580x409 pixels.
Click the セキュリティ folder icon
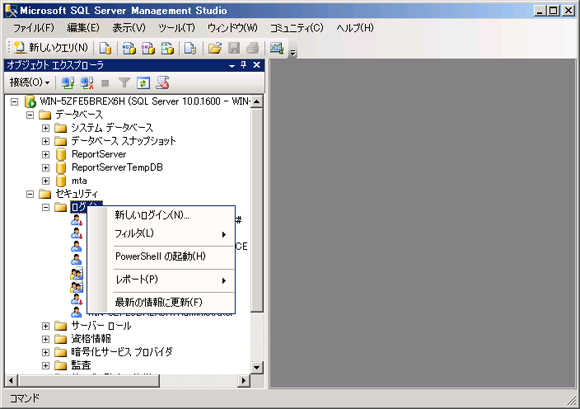tap(45, 194)
